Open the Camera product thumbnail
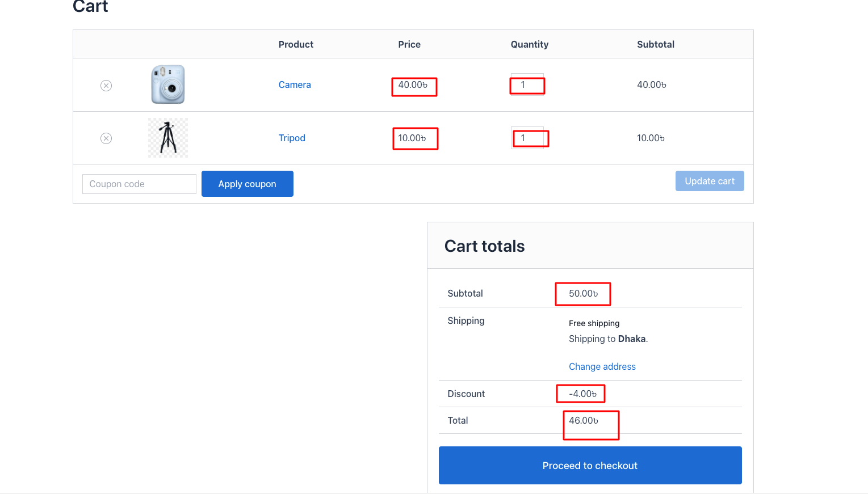Viewport: 868px width, 494px height. tap(168, 85)
